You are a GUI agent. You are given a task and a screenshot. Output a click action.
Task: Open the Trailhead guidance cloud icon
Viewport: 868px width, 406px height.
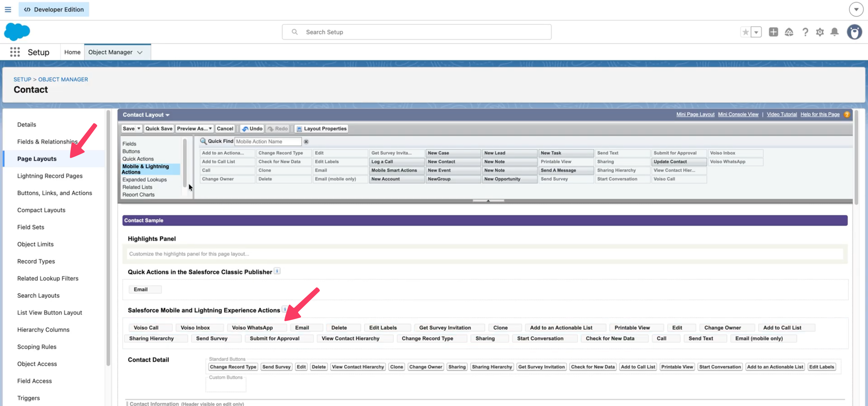(789, 32)
